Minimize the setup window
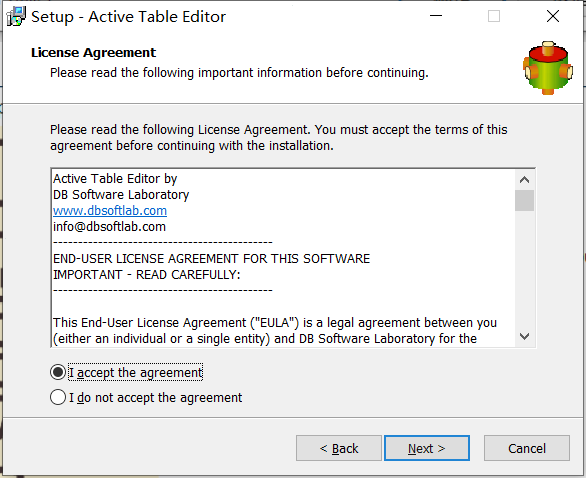The height and width of the screenshot is (478, 586). tap(436, 16)
